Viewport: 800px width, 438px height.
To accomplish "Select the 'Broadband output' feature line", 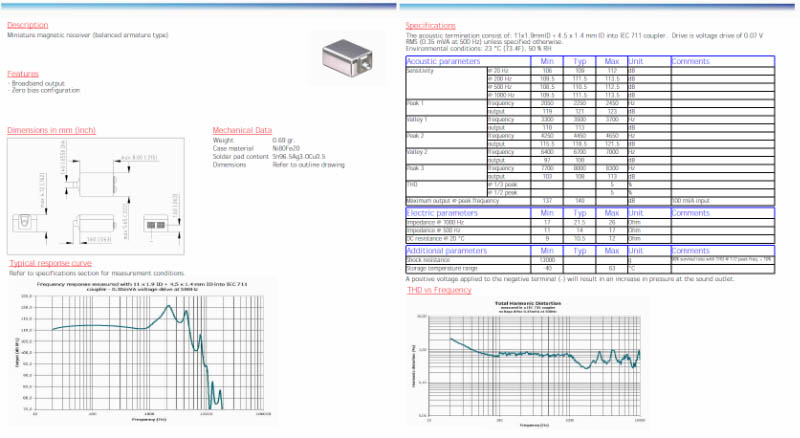I will (x=36, y=83).
